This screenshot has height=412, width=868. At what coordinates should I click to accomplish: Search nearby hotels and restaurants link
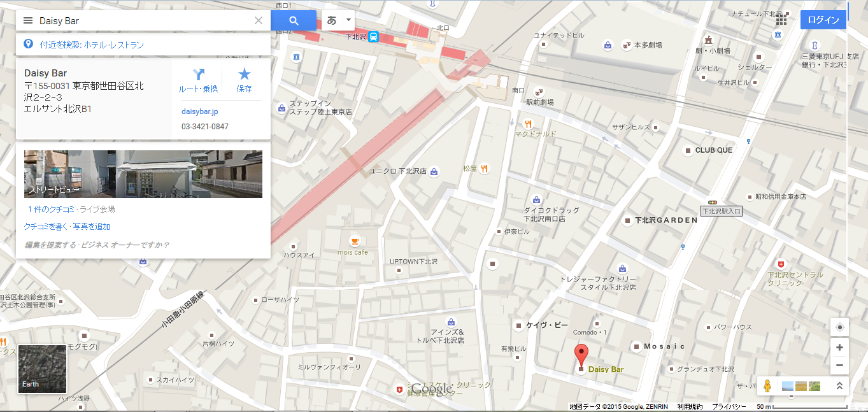pos(92,45)
